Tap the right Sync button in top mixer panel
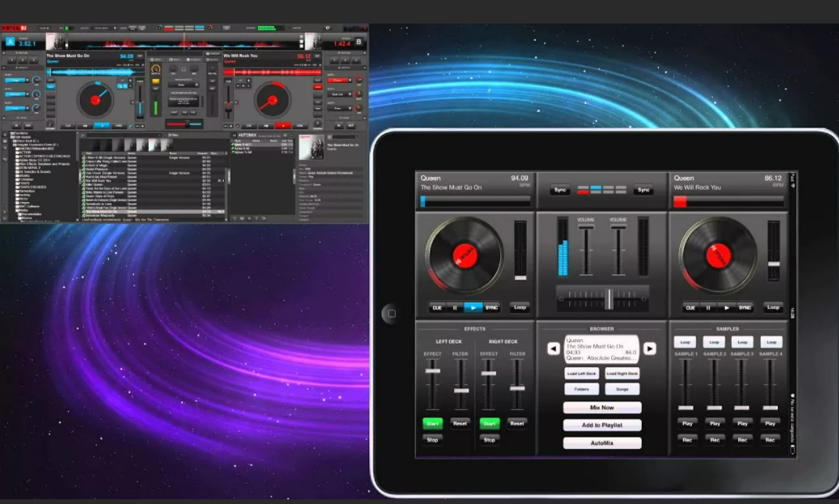839x504 pixels. click(x=643, y=190)
